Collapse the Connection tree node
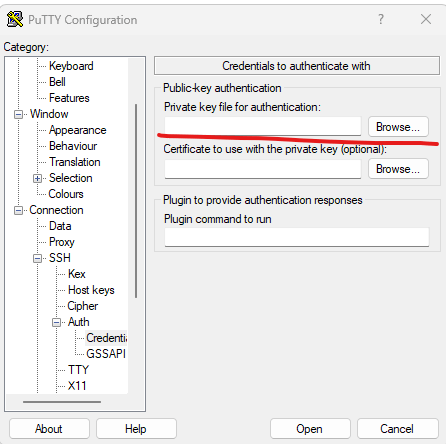 [x=19, y=210]
